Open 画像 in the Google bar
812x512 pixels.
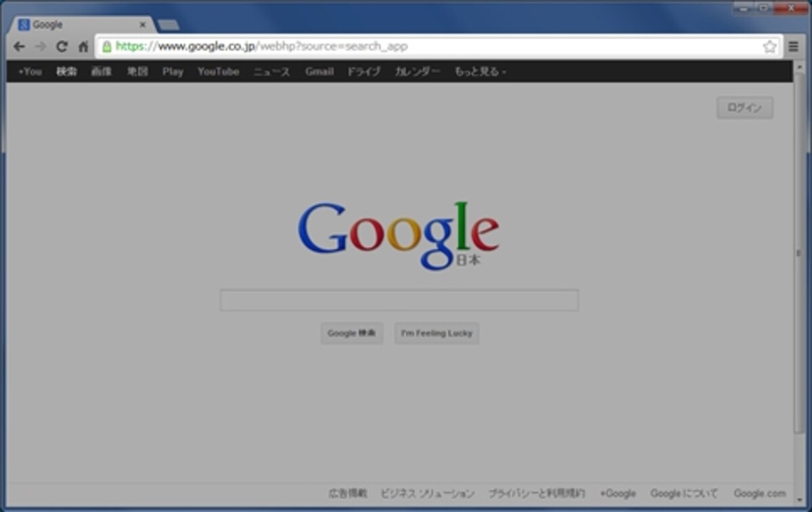[101, 72]
